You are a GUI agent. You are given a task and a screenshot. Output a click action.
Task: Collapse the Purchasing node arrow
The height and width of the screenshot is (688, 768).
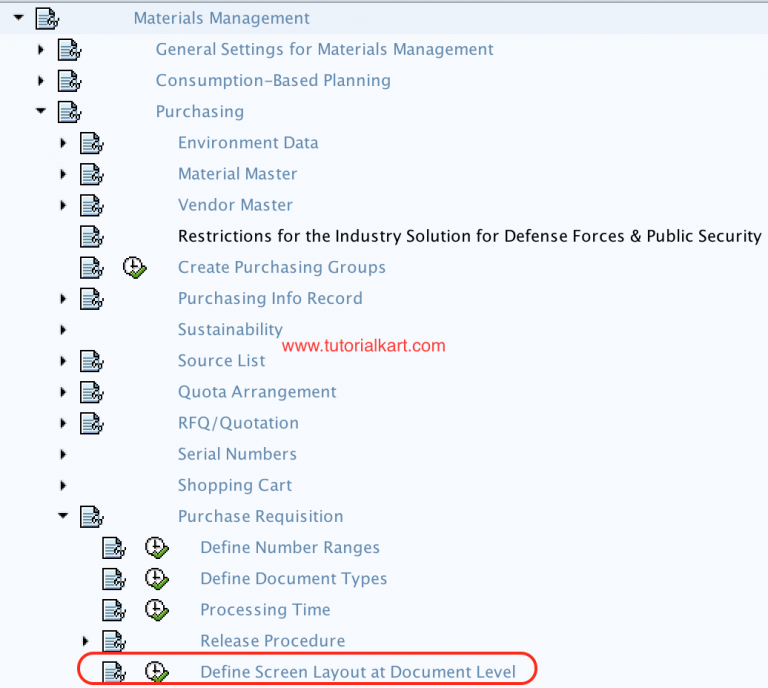(x=41, y=111)
